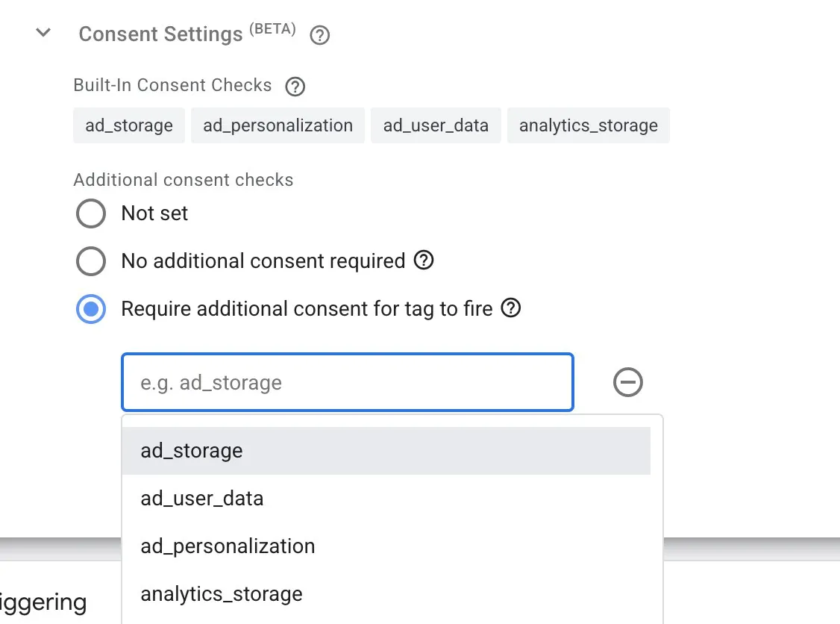Click the ad_user_data built-in consent chip
Screen dimensions: 840x624
[x=436, y=125]
